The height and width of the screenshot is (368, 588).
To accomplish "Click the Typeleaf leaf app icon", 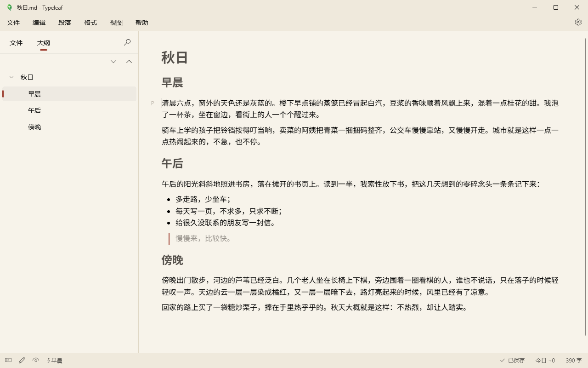I will [x=10, y=7].
